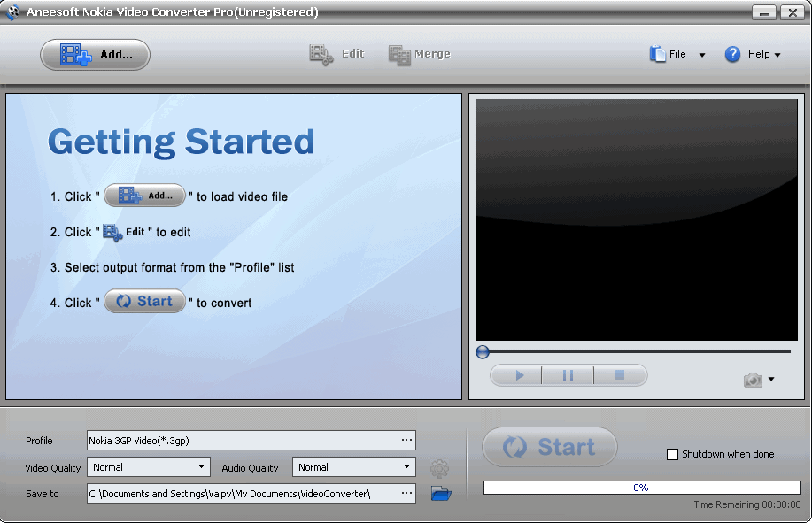Click the Help icon

click(x=732, y=54)
